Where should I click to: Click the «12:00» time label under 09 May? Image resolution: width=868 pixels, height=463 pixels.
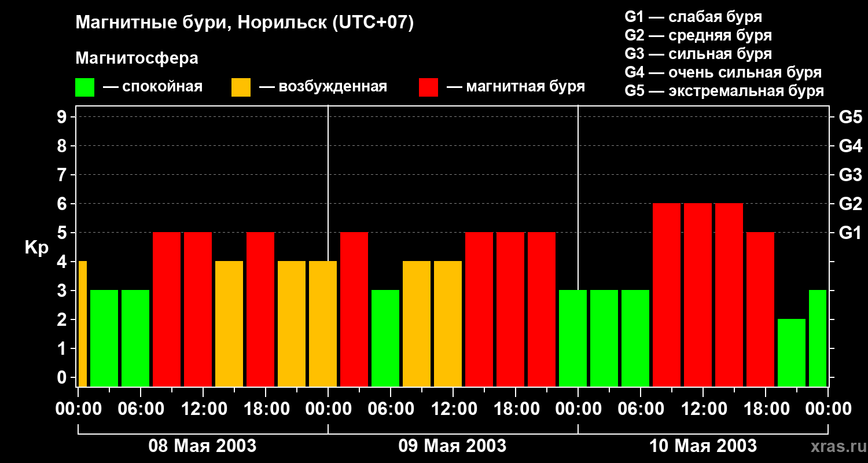point(453,409)
